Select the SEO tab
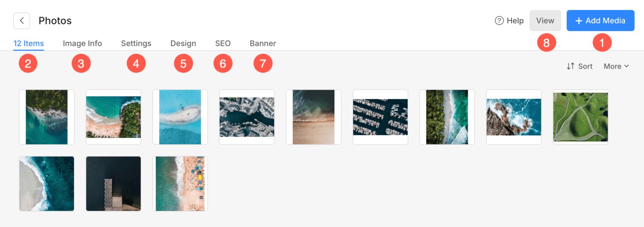 point(223,44)
